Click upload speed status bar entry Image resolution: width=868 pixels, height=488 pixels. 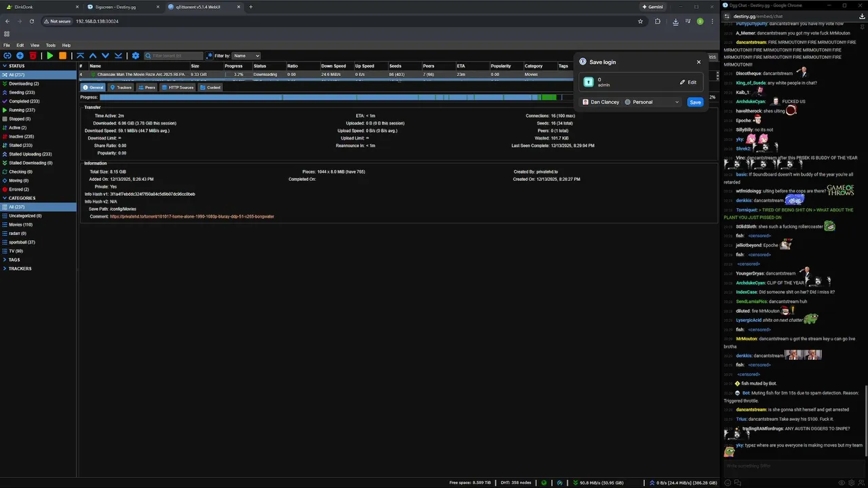coord(684,483)
